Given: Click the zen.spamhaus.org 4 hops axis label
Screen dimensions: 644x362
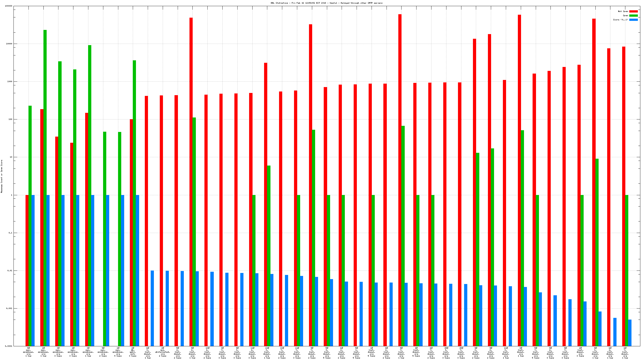Looking at the screenshot, I should [118, 352].
